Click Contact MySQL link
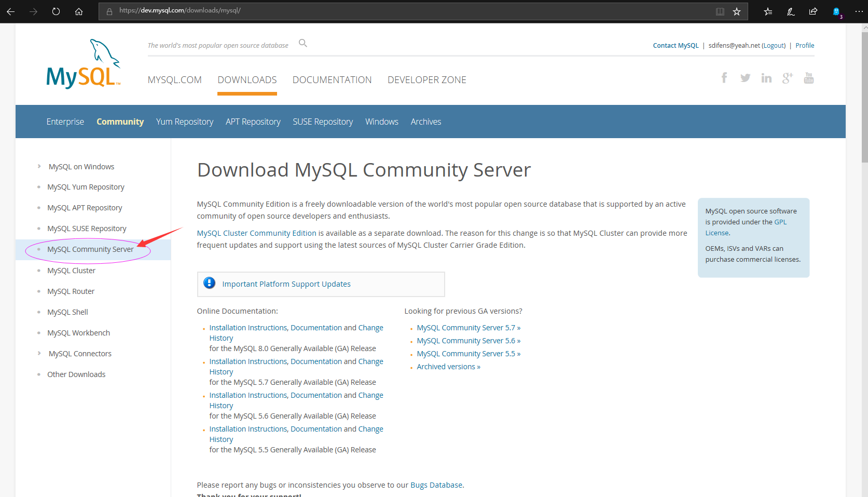 point(676,46)
